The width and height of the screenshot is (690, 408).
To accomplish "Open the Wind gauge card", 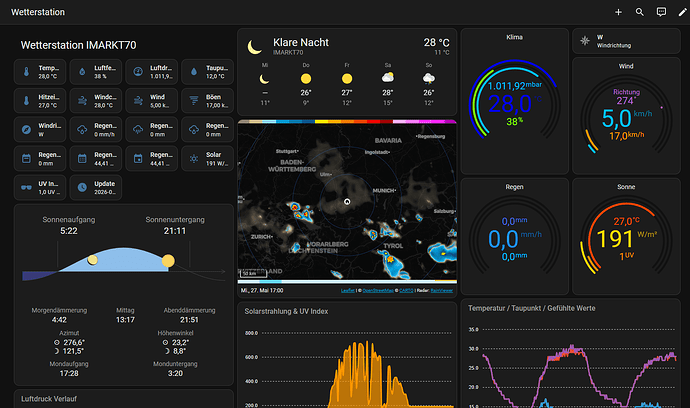I will [626, 116].
